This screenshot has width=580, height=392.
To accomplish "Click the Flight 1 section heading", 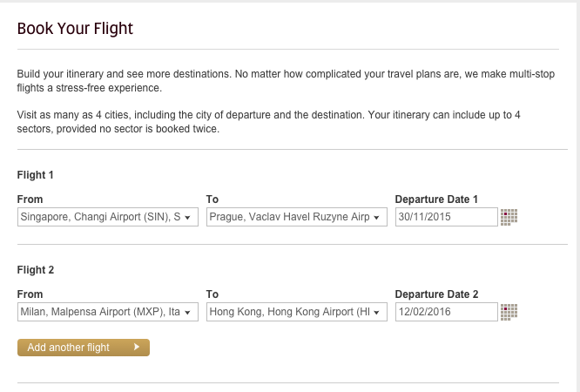I will click(35, 175).
